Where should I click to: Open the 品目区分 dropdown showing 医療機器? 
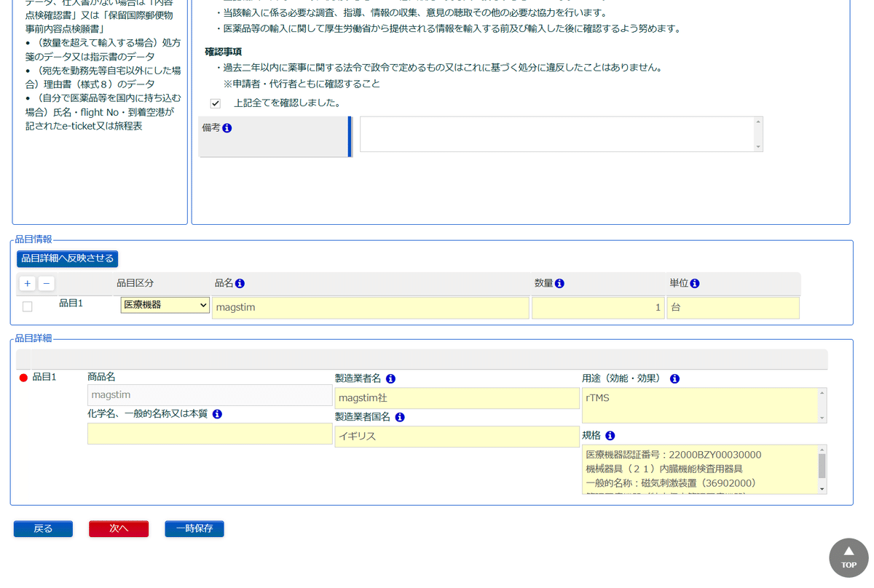[165, 305]
